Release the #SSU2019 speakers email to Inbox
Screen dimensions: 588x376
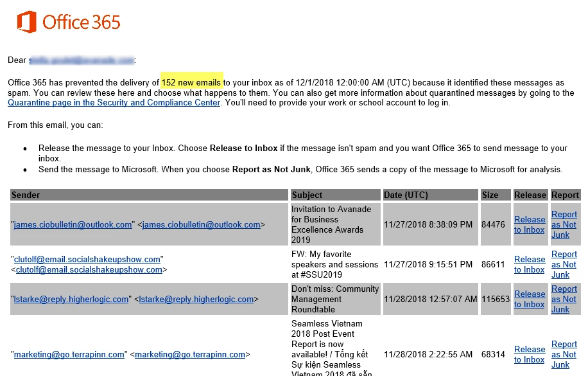tap(530, 264)
